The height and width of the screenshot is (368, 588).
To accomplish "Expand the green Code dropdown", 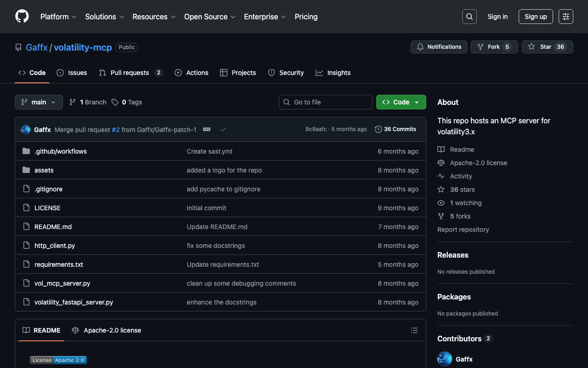I will 401,102.
